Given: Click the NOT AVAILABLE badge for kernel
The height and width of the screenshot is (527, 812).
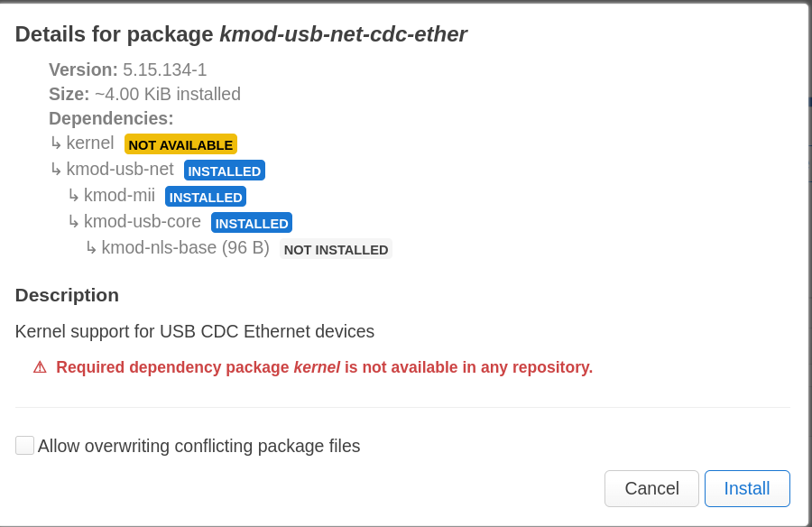Looking at the screenshot, I should tap(180, 144).
